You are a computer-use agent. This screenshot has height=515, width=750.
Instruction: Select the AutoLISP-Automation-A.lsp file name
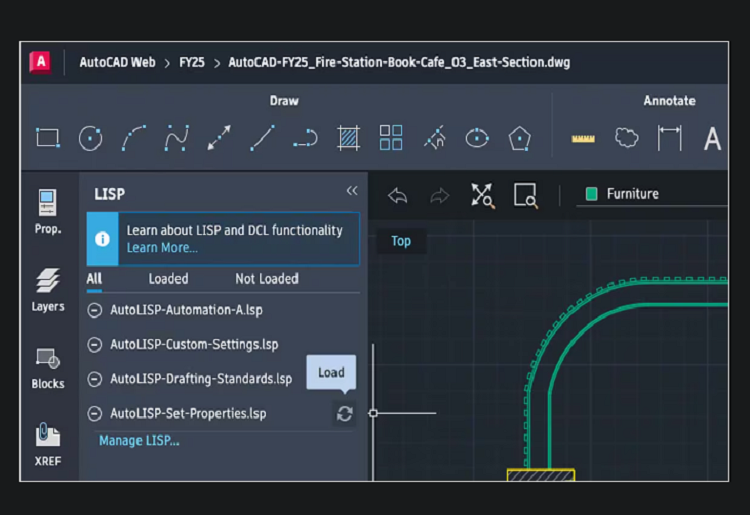point(187,310)
